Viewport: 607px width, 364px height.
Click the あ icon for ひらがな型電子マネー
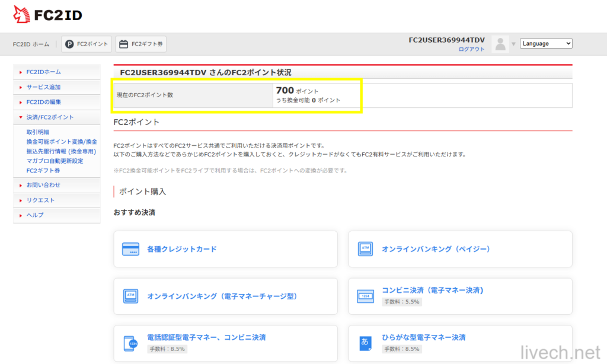pos(365,343)
